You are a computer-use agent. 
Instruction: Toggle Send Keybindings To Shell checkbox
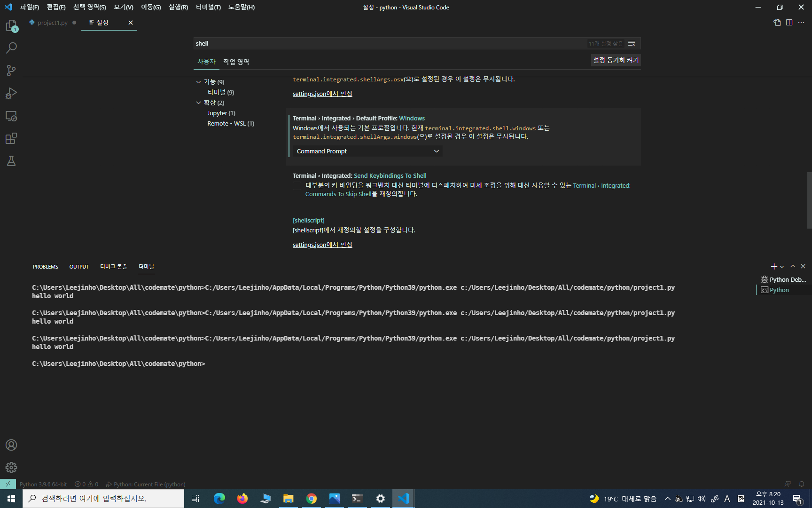point(297,186)
